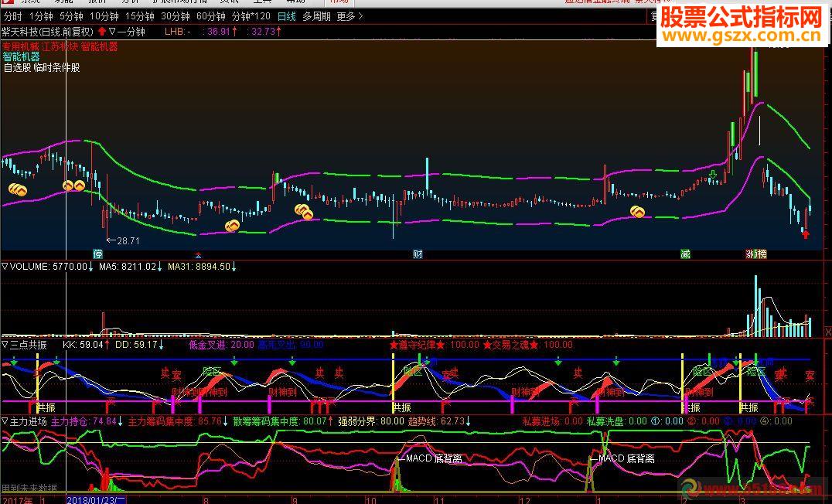Click the 停 event marker
Viewport: 832px width, 504px height.
pos(97,254)
